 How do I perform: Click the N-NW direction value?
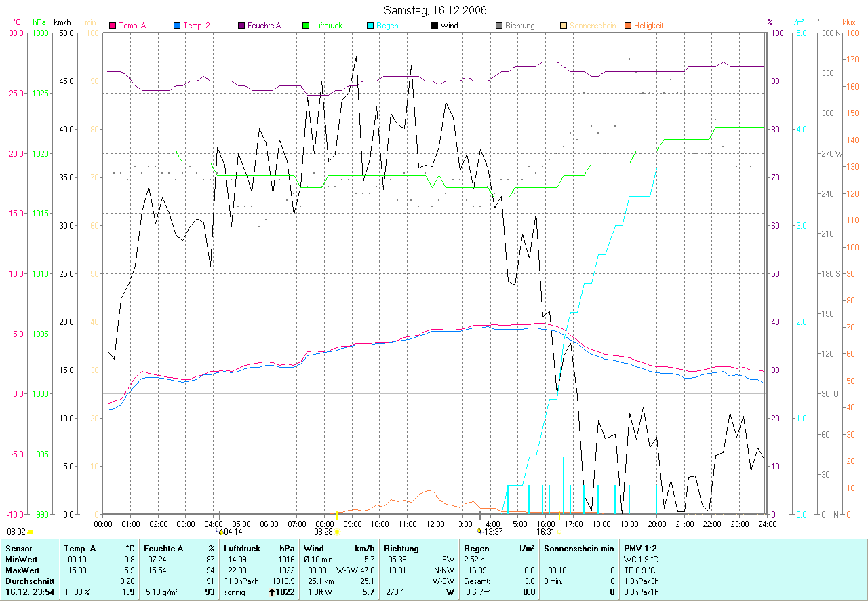(x=443, y=570)
